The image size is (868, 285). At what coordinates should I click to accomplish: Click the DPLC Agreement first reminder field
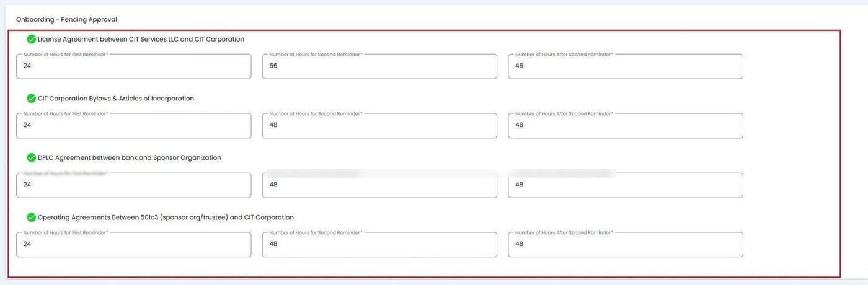coord(133,185)
